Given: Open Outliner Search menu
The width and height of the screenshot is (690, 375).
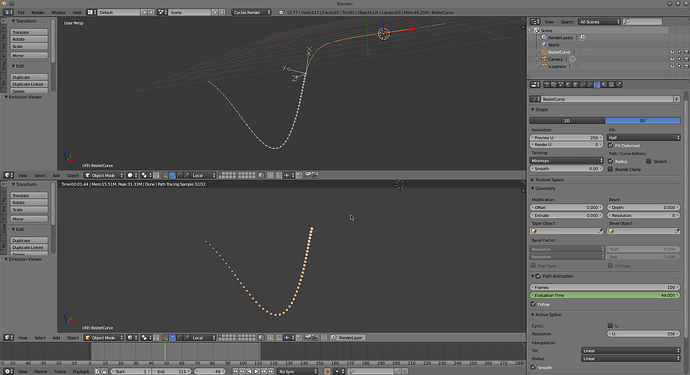Looking at the screenshot, I should click(567, 22).
